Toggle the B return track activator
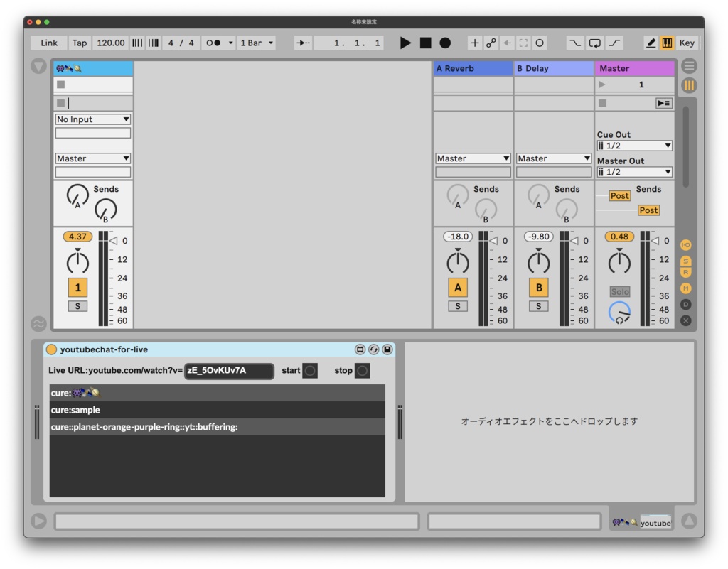728x569 pixels. tap(539, 288)
